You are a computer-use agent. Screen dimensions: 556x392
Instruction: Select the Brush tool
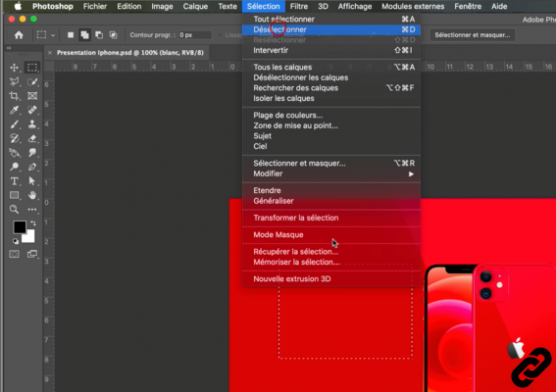[x=14, y=124]
